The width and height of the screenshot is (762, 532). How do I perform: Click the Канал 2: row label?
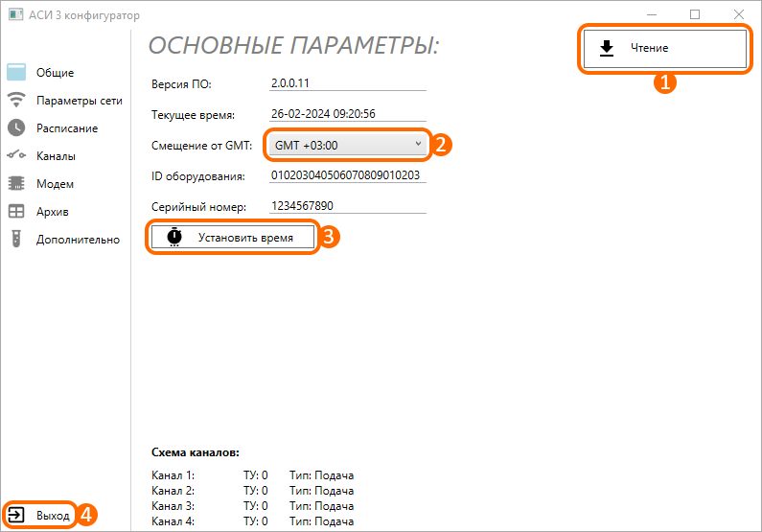(173, 491)
